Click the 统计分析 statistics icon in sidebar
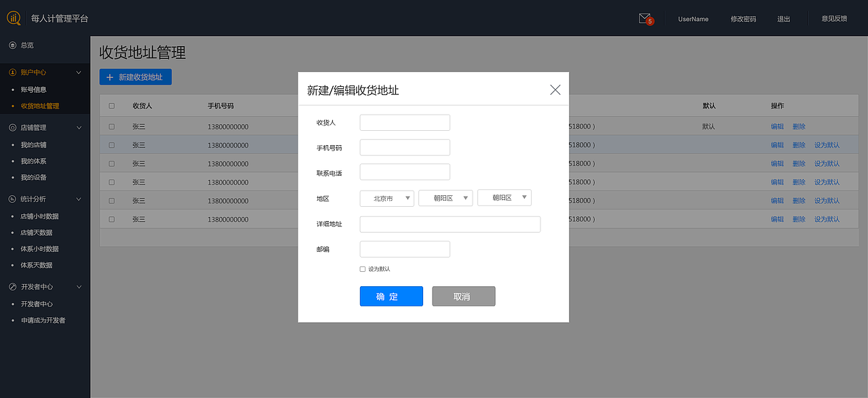This screenshot has width=868, height=398. pos(12,199)
